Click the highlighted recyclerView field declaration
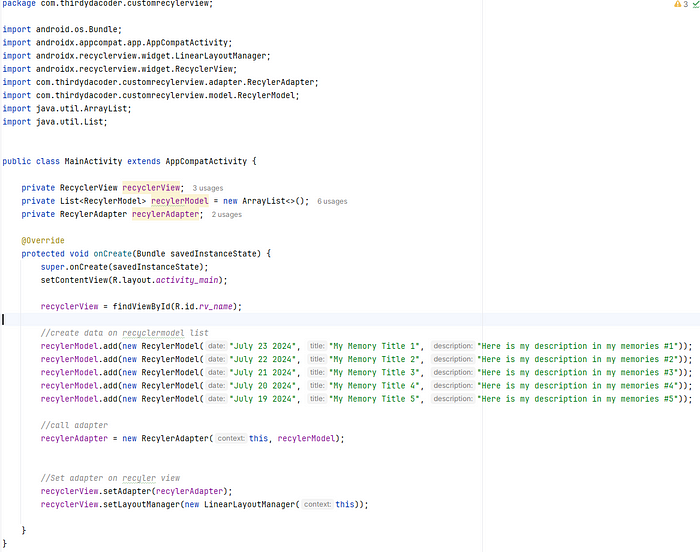The image size is (700, 552). point(151,188)
